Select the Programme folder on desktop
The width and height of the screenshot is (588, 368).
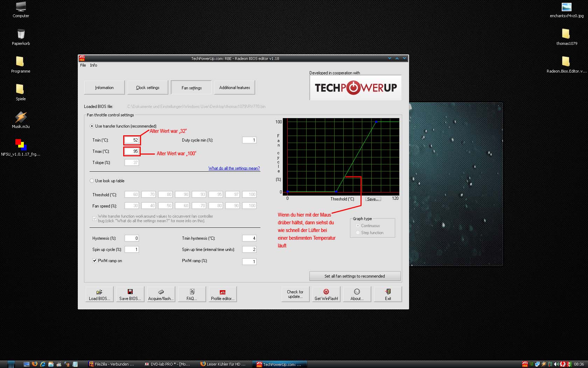21,65
